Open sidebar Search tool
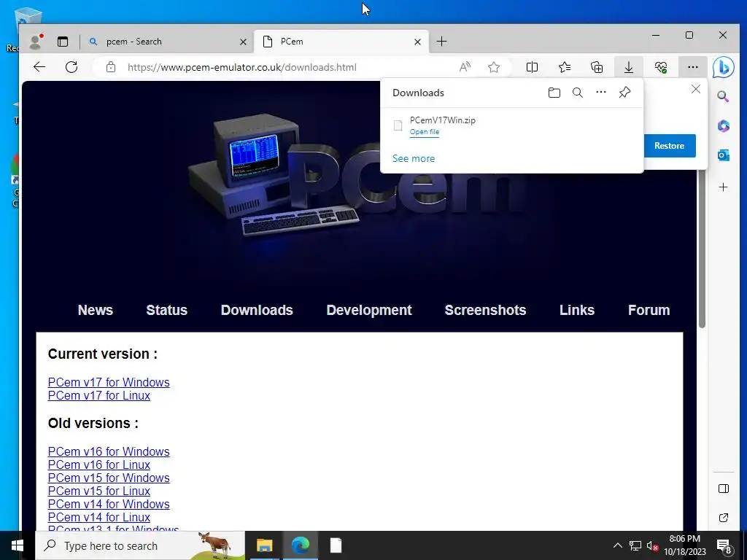The height and width of the screenshot is (560, 747). coord(723,97)
